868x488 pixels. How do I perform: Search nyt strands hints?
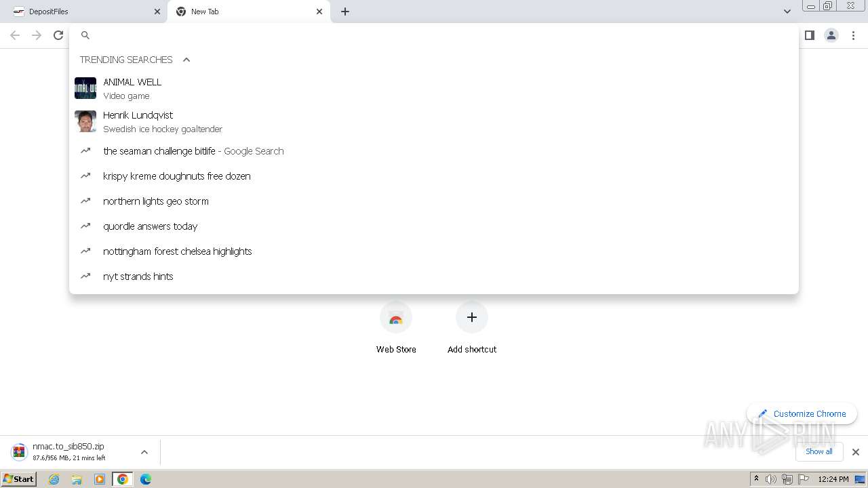tap(434, 277)
